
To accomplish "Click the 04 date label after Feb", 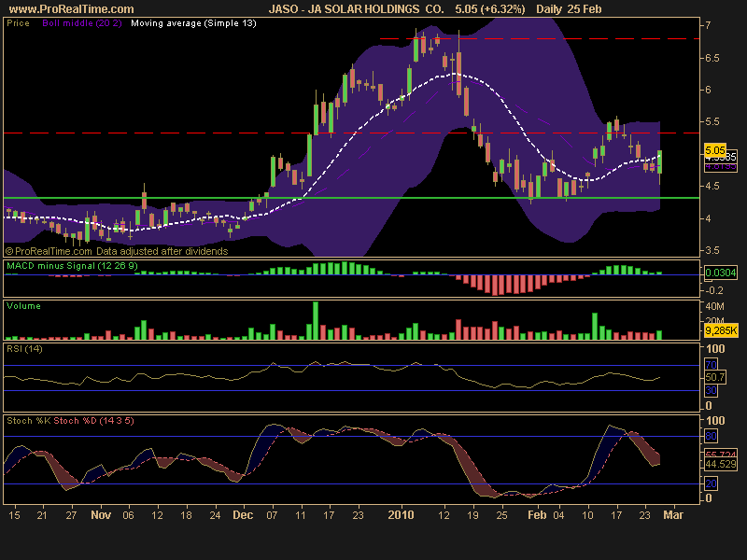I will tap(558, 515).
